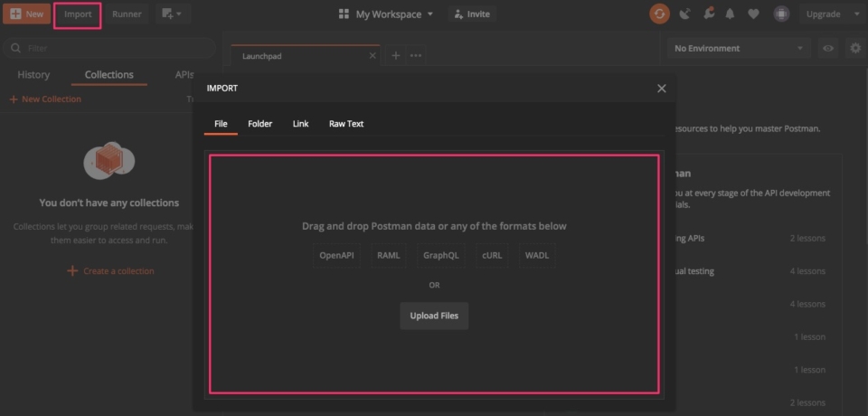Screen dimensions: 868x416
Task: Click the grid icon beside My Workspace
Action: point(344,14)
